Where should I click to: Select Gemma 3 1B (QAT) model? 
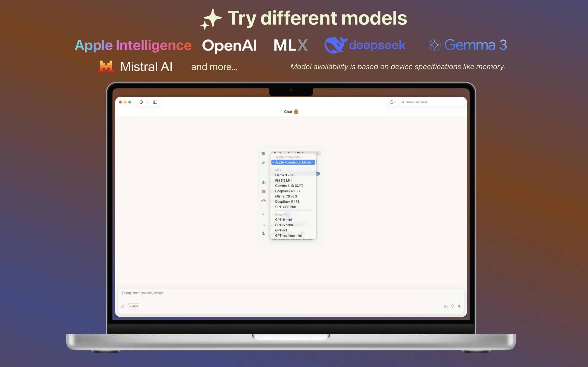click(x=289, y=186)
